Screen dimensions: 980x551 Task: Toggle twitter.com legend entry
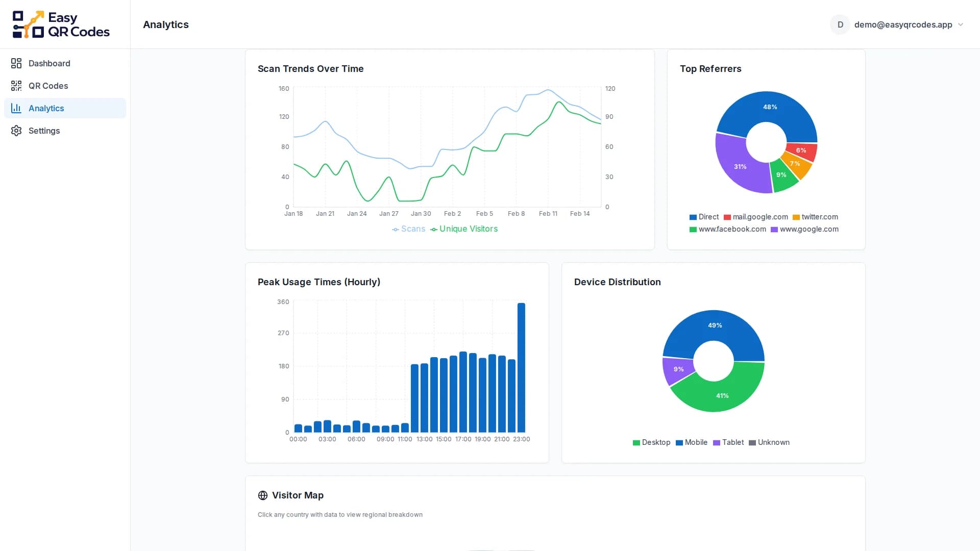815,217
